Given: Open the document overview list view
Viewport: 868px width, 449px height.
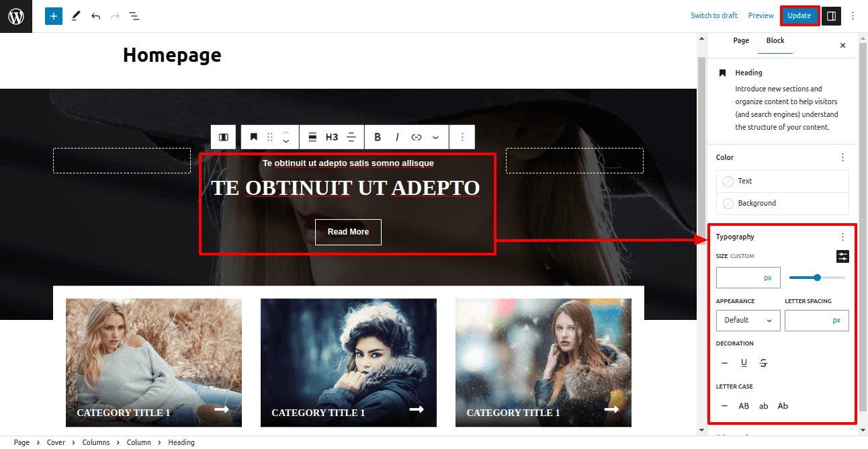Looking at the screenshot, I should [134, 16].
